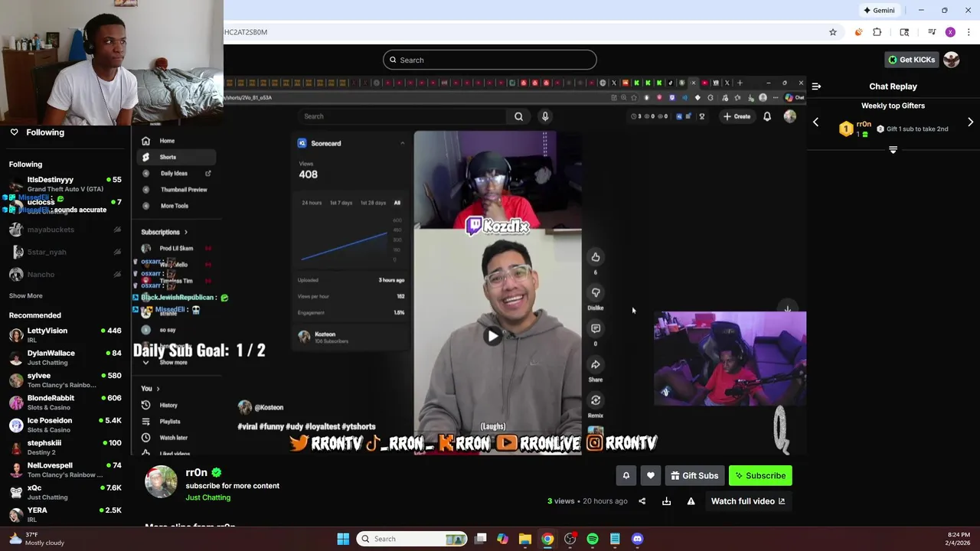Open BlondeRabbit recommended channel

[65, 403]
